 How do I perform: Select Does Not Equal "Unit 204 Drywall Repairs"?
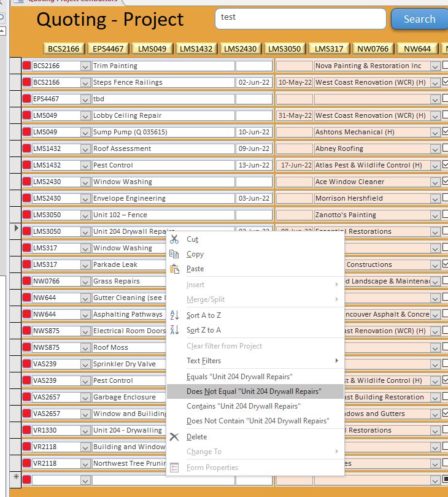pyautogui.click(x=255, y=391)
